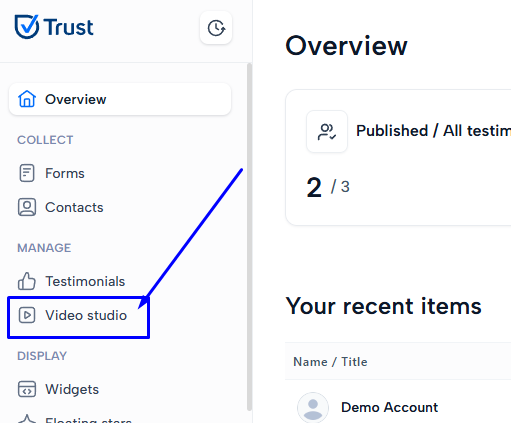The image size is (511, 423).
Task: Go to Overview in sidebar
Action: pyautogui.click(x=120, y=99)
